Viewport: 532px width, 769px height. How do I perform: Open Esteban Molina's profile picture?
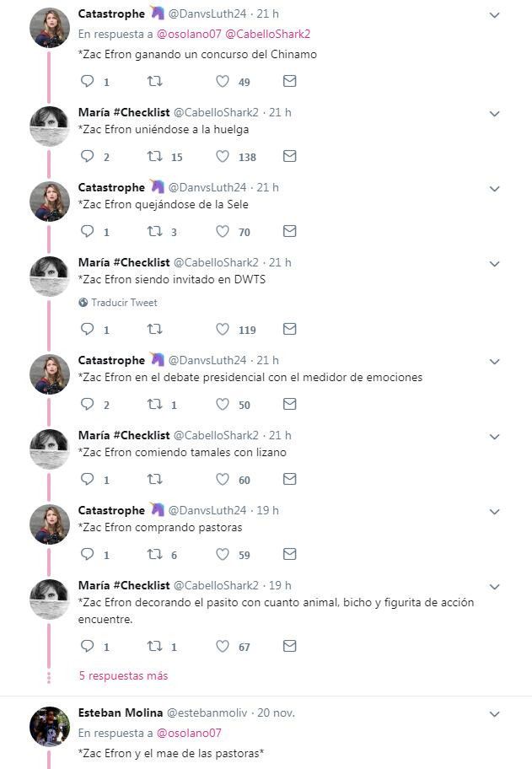pos(49,727)
